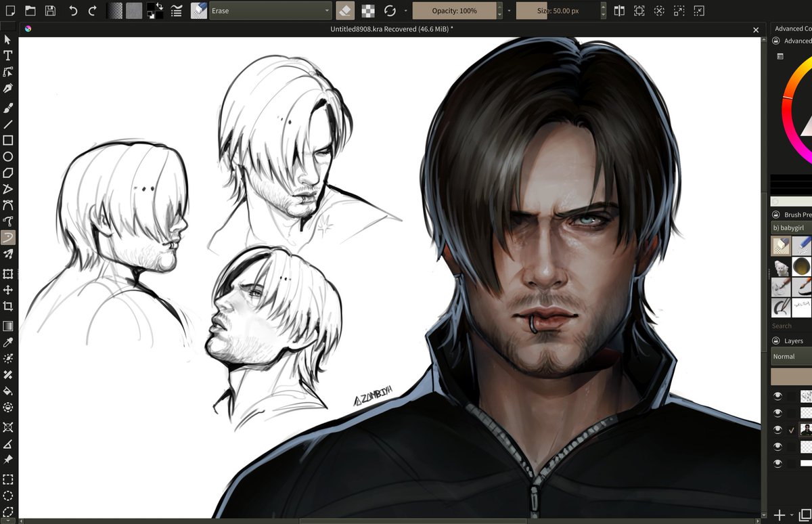This screenshot has width=812, height=524.
Task: Select the Calligraphy pen tool
Action: pos(8,89)
